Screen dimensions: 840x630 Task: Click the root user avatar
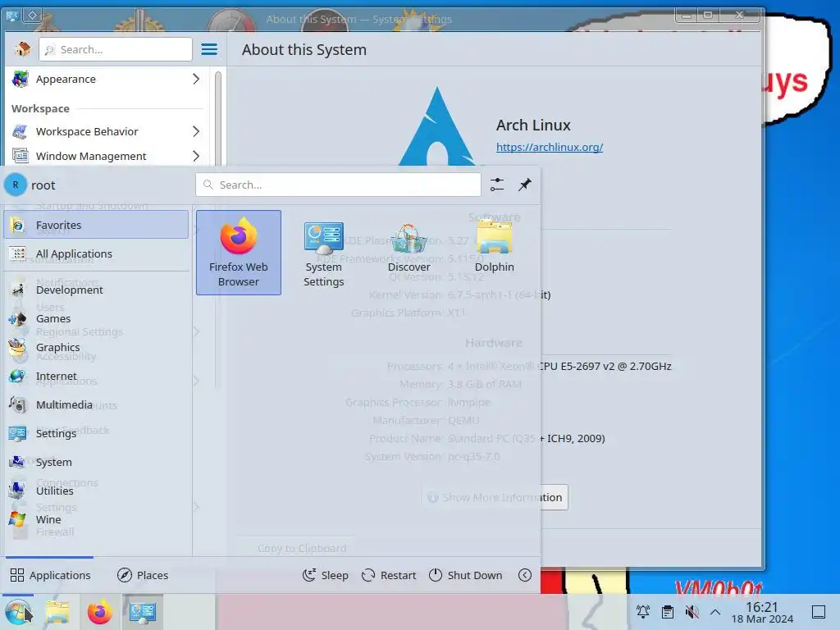coord(16,185)
